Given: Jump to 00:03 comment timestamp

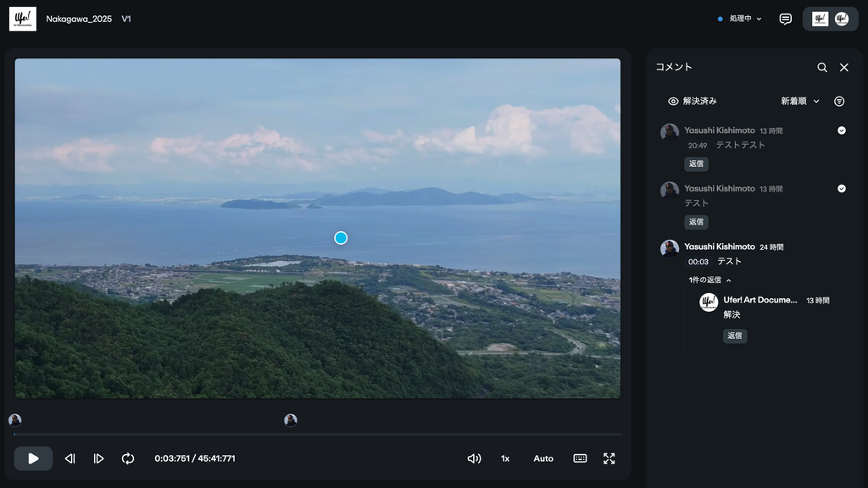Looking at the screenshot, I should pyautogui.click(x=698, y=262).
